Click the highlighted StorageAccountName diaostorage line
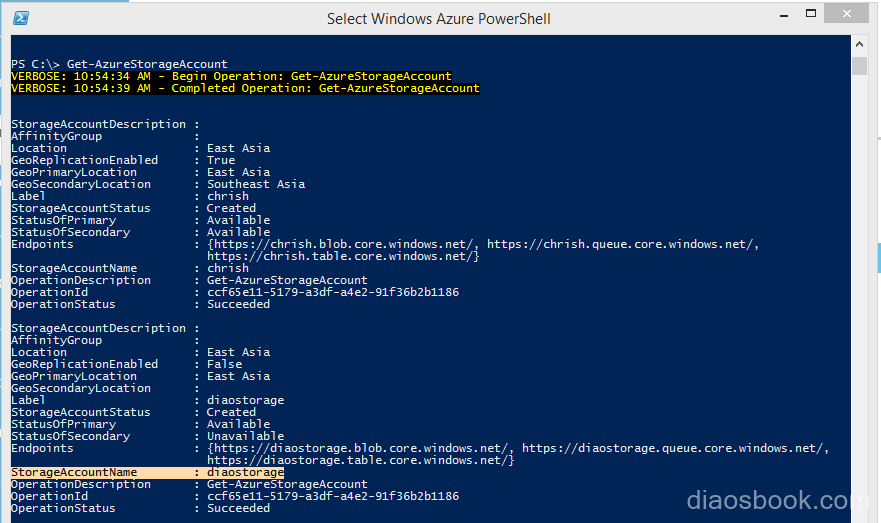The image size is (881, 523). click(147, 472)
